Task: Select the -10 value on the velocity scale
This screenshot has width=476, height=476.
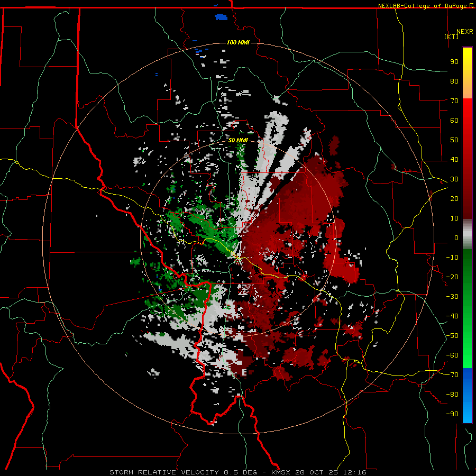Action: pos(452,258)
